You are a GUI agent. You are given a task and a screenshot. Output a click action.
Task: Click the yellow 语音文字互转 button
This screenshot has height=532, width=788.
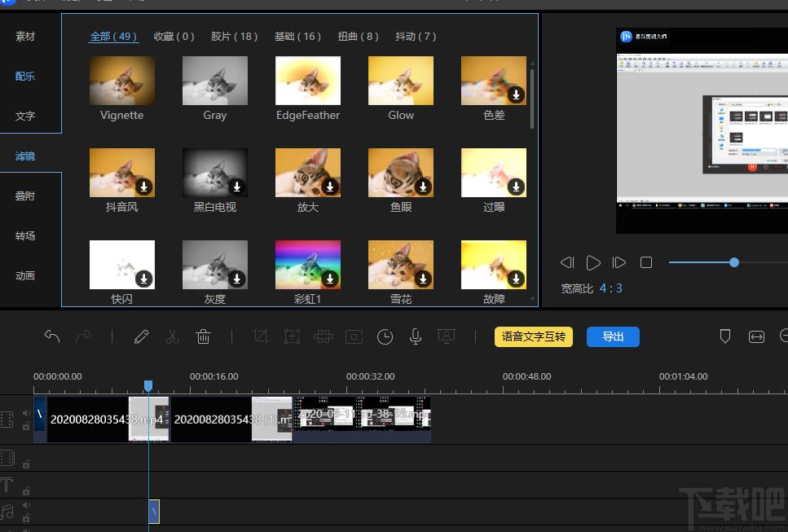534,336
